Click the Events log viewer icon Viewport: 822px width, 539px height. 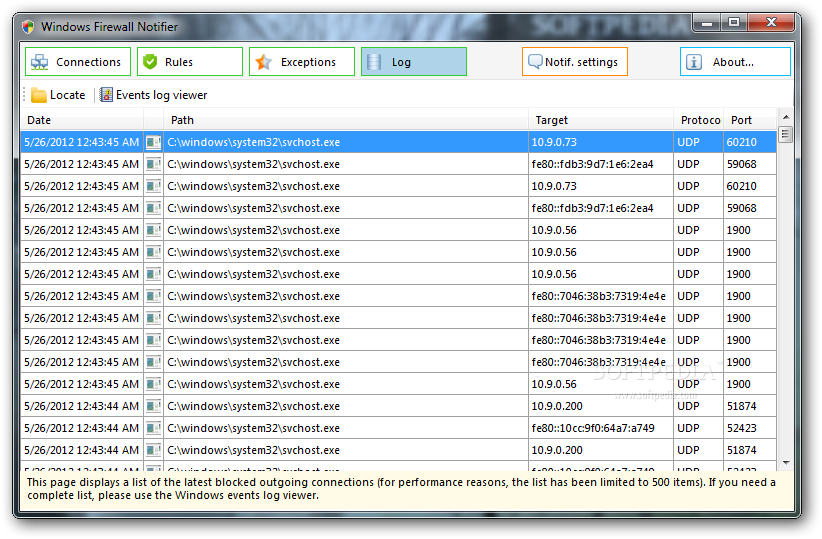(106, 95)
